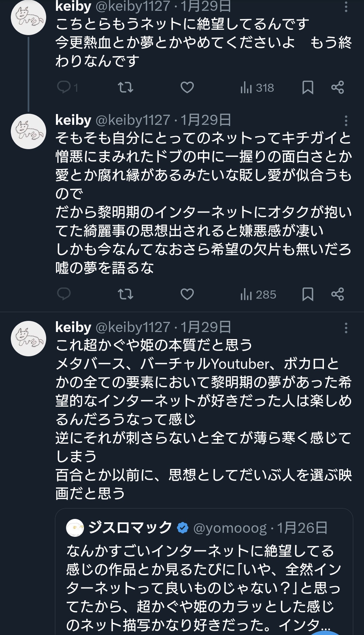Bookmark the tweet with 285 views
The width and height of the screenshot is (364, 635).
point(308,294)
